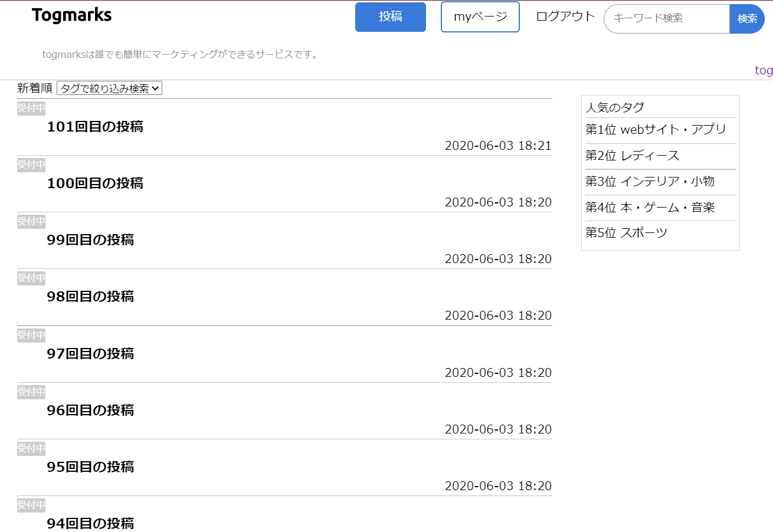
Task: Click the 受付中 badge above 95回目の投稿
Action: (x=31, y=448)
